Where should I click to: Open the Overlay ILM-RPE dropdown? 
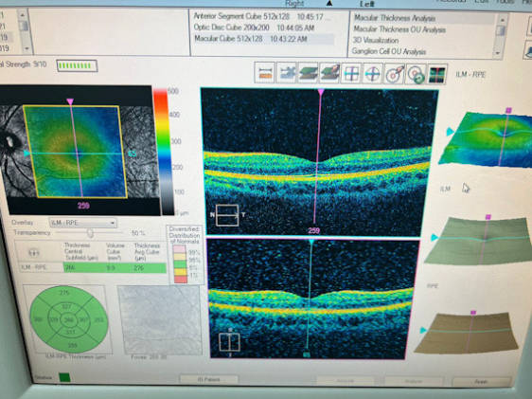pos(82,223)
